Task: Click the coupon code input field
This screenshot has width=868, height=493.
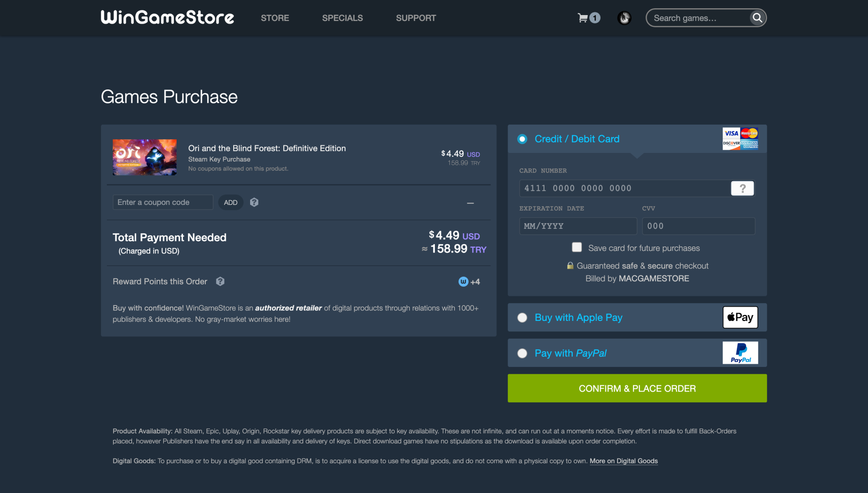Action: [x=162, y=202]
